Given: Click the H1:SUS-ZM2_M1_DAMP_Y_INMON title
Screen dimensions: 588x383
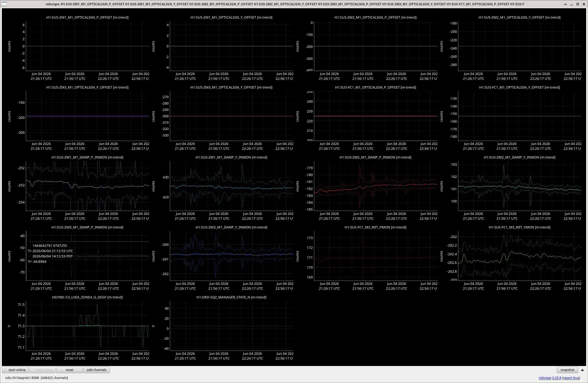Looking at the screenshot, I should 520,157.
